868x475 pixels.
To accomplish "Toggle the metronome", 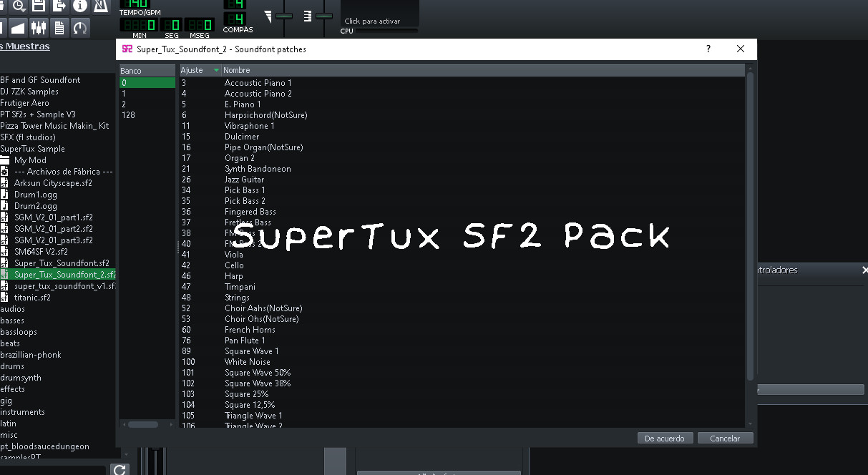I will pos(100,6).
